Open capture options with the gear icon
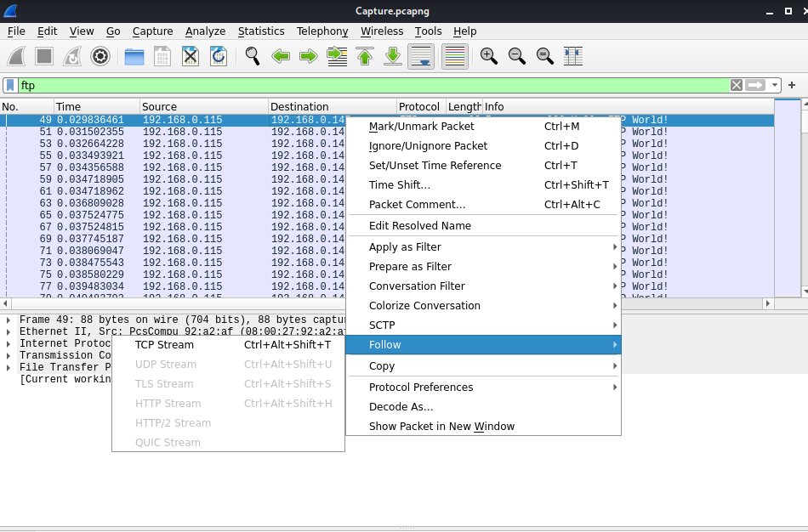 coord(100,56)
